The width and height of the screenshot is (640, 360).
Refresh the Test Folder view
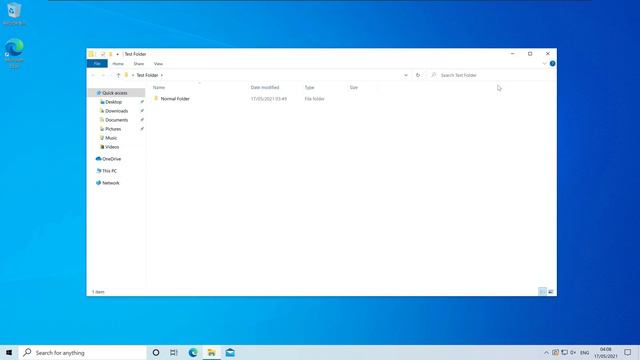[x=418, y=75]
